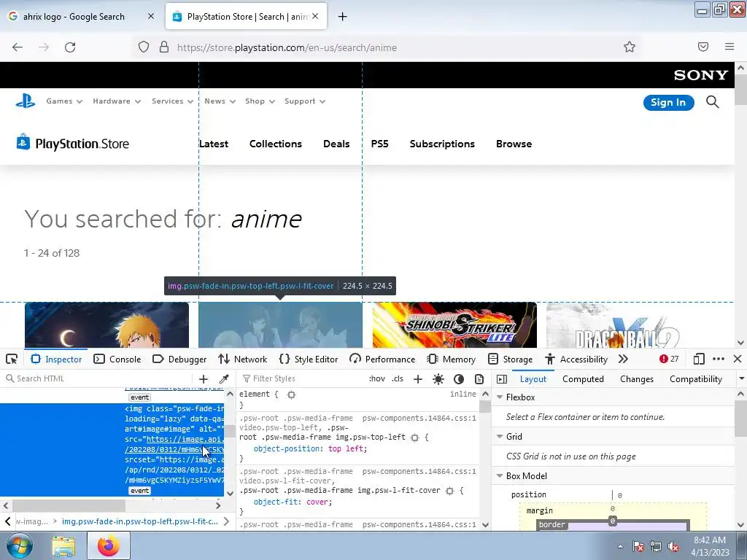Open Support dropdown menu
Viewport: 747px width, 560px height.
(x=305, y=101)
